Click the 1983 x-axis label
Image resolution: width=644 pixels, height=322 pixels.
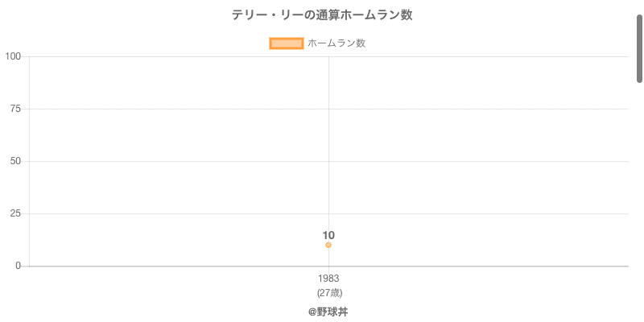point(328,279)
